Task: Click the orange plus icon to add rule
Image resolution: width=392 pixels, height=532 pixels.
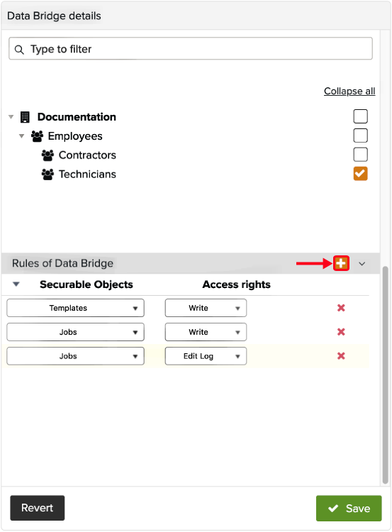Action: tap(341, 263)
